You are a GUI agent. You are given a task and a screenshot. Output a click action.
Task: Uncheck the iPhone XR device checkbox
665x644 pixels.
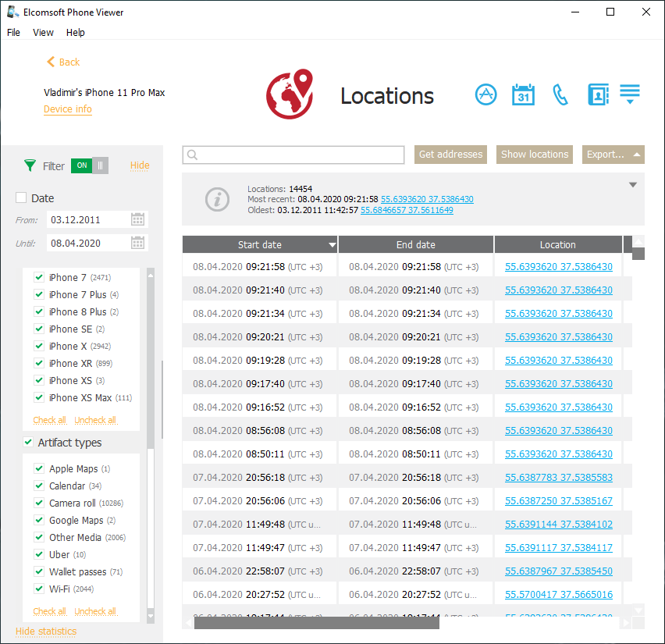click(39, 363)
